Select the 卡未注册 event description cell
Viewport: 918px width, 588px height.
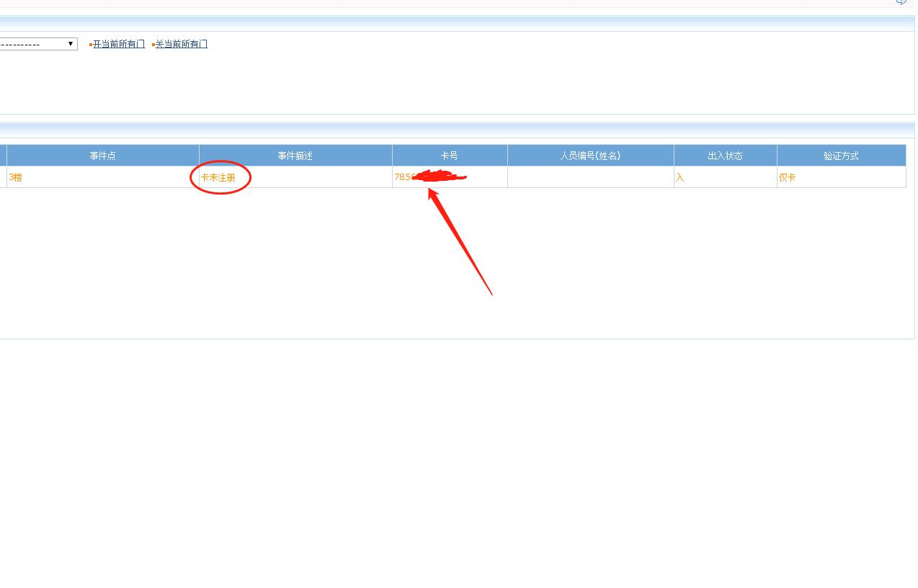pyautogui.click(x=295, y=177)
